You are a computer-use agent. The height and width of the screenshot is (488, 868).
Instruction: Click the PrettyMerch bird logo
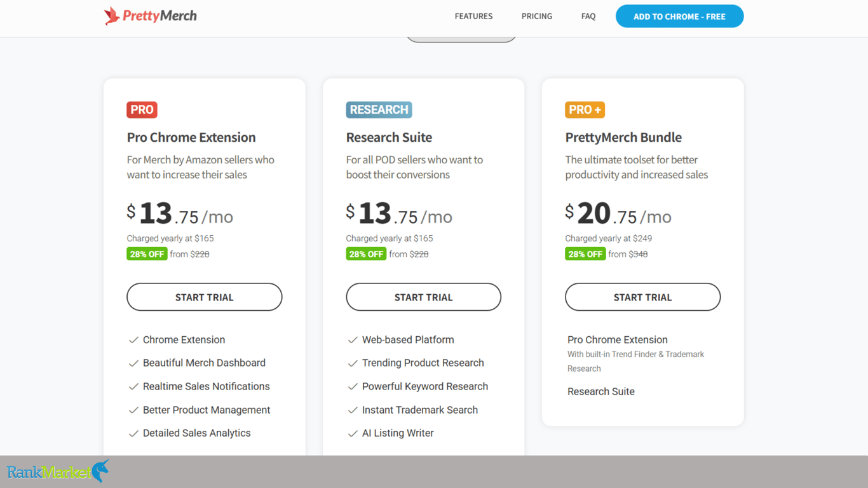point(112,17)
